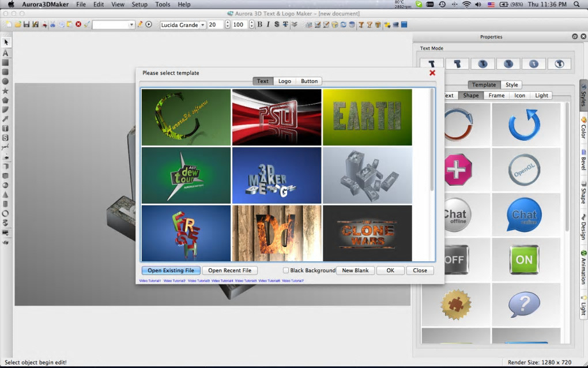
Task: Select the EARTH text template thumbnail
Action: pyautogui.click(x=367, y=117)
